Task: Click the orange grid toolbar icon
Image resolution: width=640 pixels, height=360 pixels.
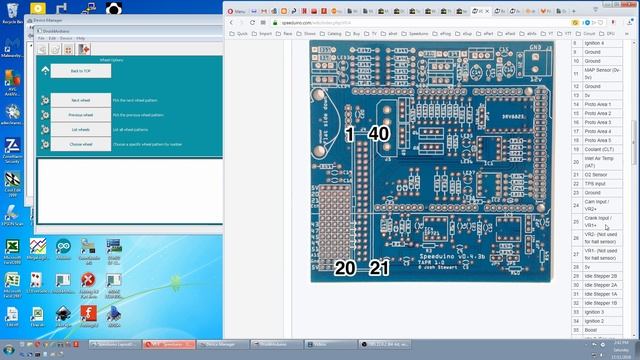Action: [69, 49]
